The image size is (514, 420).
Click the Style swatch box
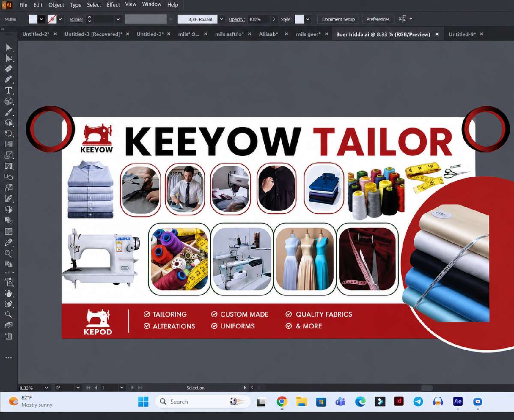(x=299, y=19)
